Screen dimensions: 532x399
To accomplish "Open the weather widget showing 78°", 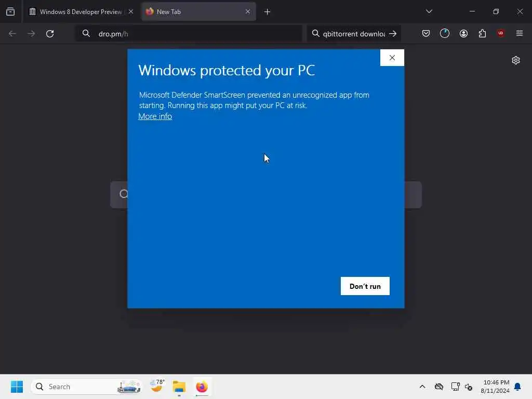I will pyautogui.click(x=157, y=386).
